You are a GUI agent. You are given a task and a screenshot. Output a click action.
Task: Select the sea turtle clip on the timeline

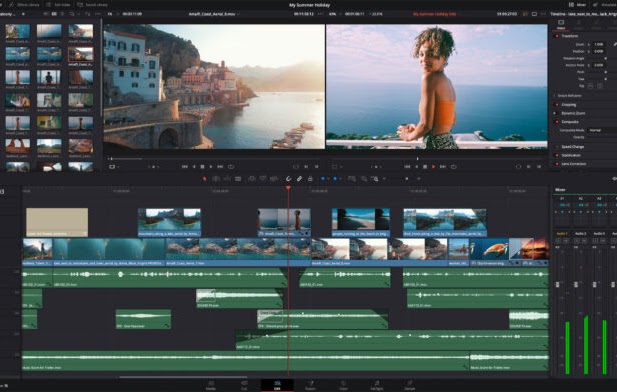pyautogui.click(x=489, y=252)
